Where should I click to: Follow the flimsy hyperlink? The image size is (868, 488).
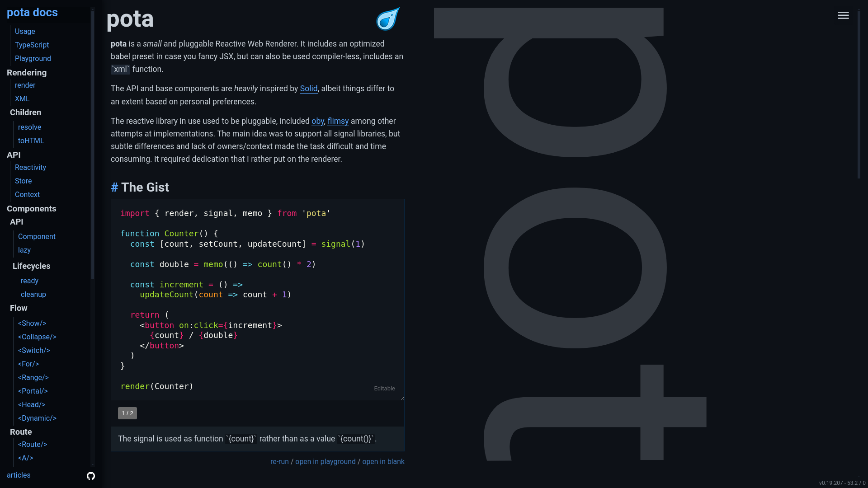click(338, 121)
